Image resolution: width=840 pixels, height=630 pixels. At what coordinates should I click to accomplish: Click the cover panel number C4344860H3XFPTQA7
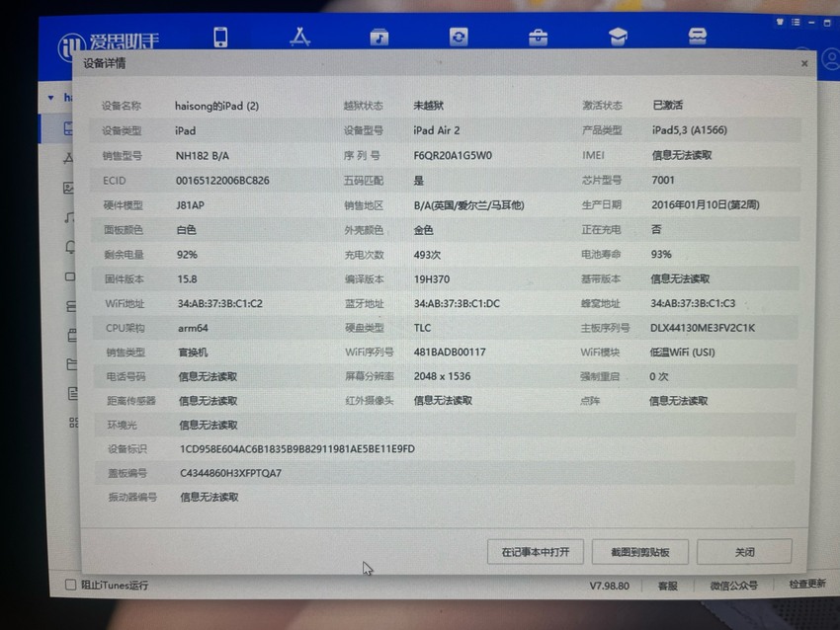coord(230,473)
